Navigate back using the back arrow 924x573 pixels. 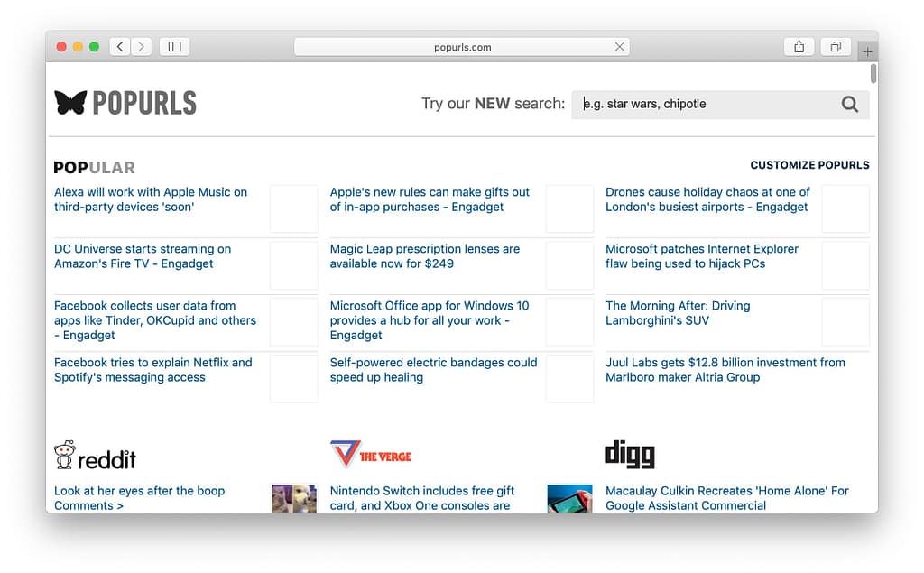click(x=120, y=46)
